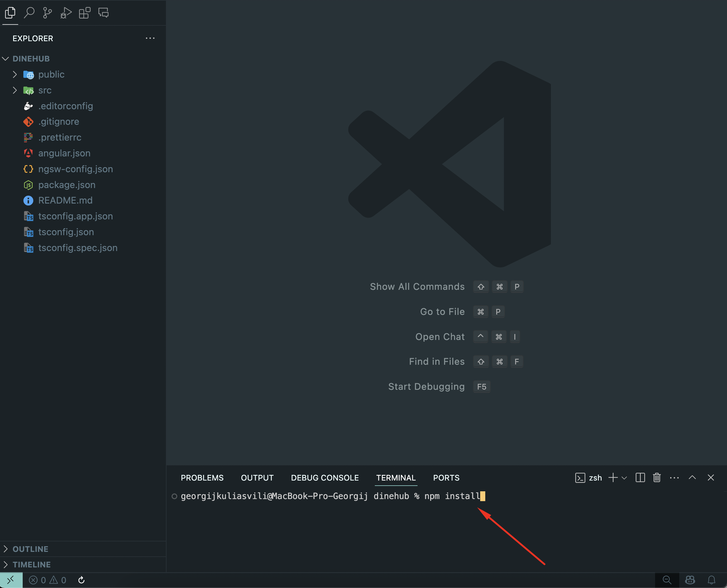Open notifications bell in status bar

[x=711, y=580]
